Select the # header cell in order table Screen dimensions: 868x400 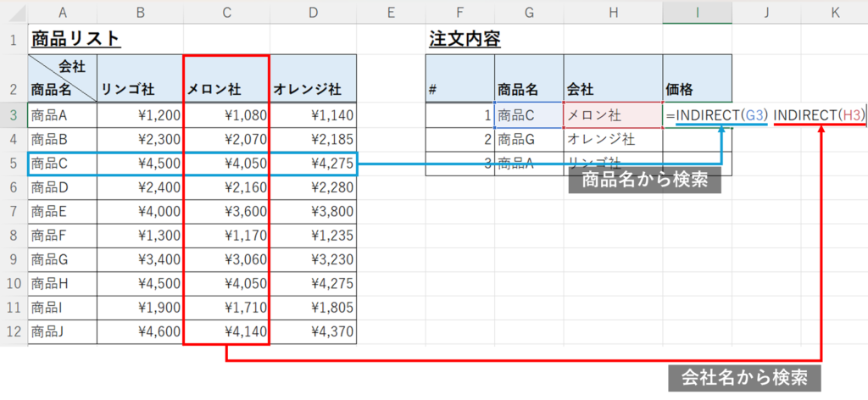460,88
